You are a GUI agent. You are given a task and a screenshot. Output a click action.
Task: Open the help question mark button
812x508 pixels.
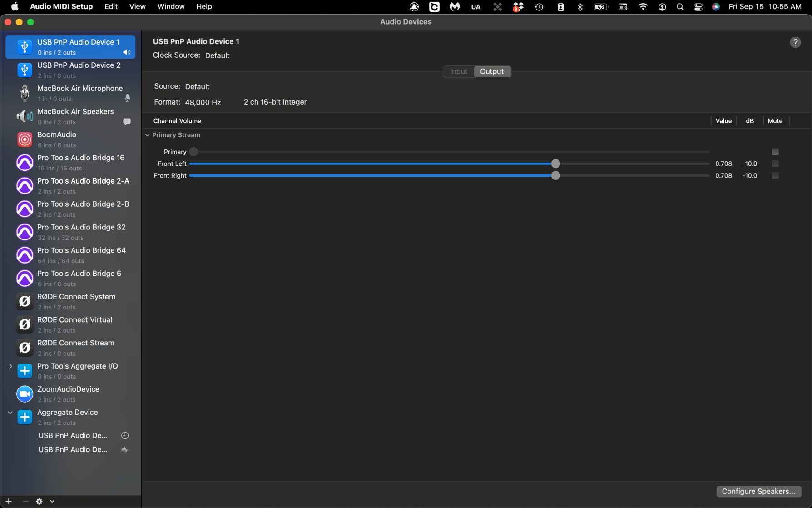coord(795,42)
